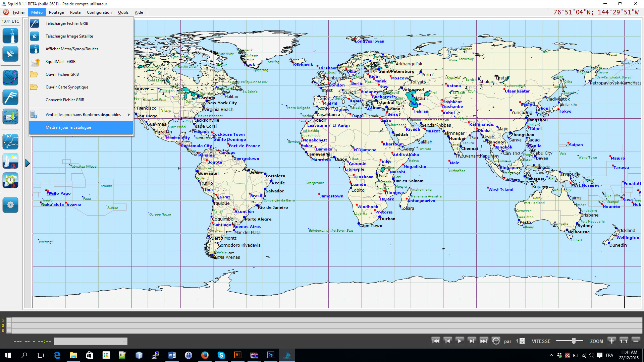Image resolution: width=644 pixels, height=362 pixels.
Task: Select Mettre à jour le catalogue
Action: pyautogui.click(x=68, y=127)
